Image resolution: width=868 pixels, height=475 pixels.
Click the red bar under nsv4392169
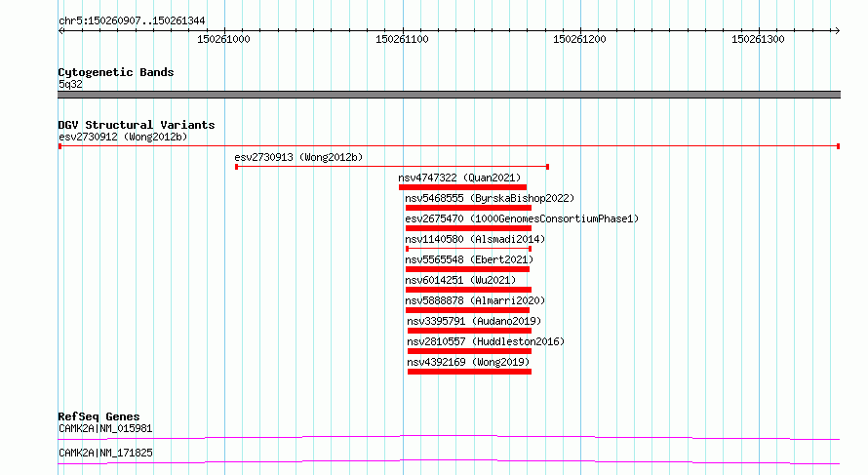pos(469,372)
